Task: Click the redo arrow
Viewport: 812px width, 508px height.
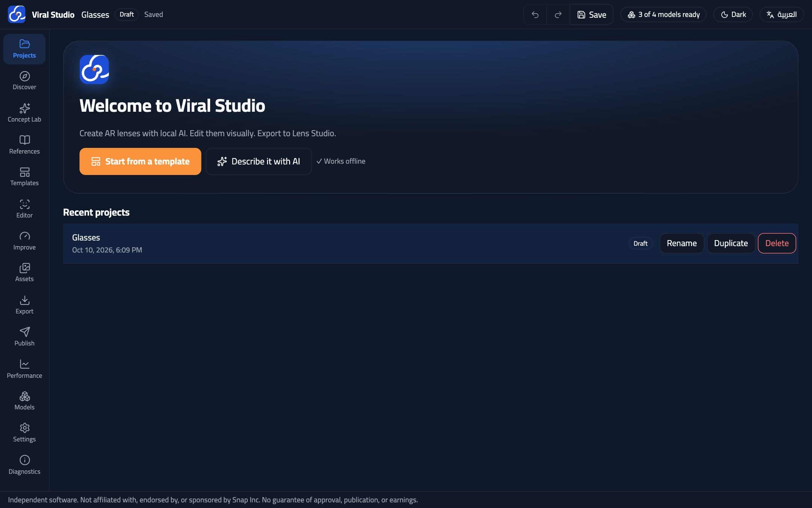Action: point(558,15)
